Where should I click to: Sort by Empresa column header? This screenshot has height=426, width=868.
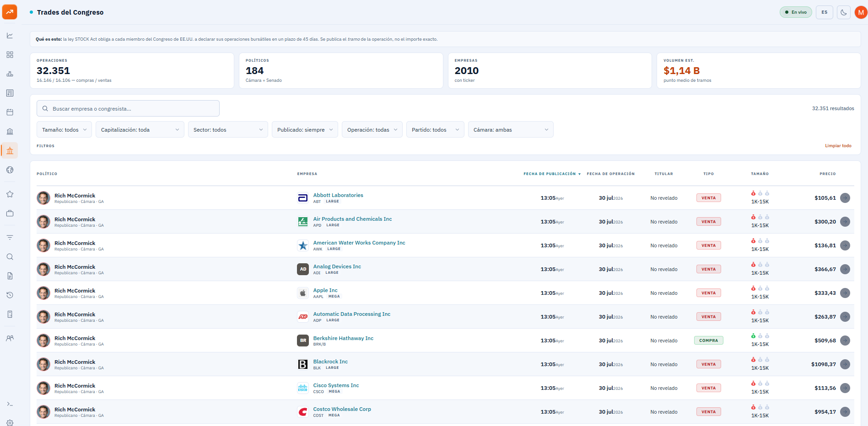pyautogui.click(x=307, y=174)
